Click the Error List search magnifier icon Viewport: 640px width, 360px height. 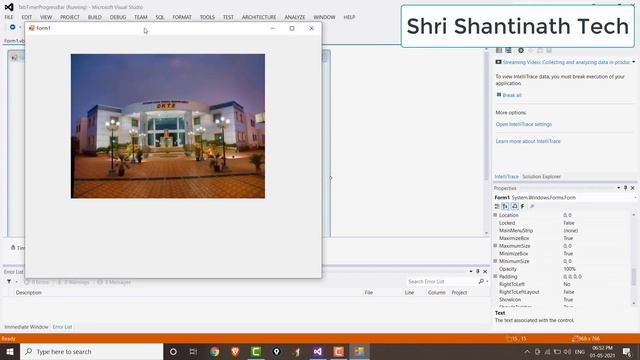tap(481, 281)
